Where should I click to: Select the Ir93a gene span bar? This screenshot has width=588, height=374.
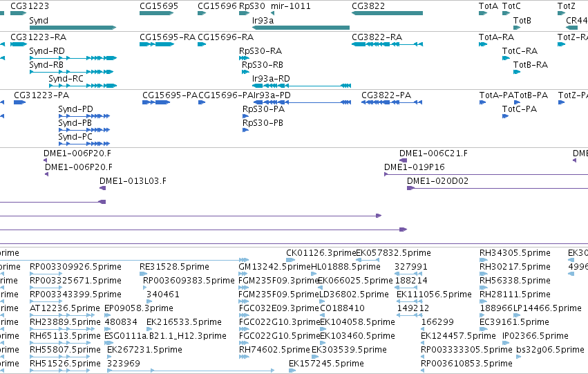pyautogui.click(x=301, y=28)
